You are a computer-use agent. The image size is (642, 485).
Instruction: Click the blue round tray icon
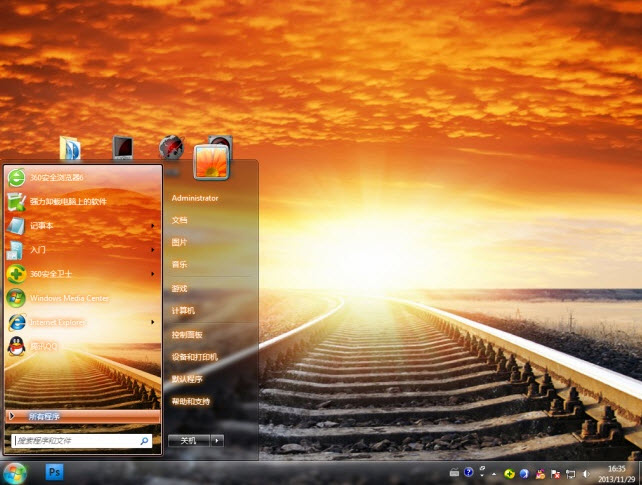point(524,474)
